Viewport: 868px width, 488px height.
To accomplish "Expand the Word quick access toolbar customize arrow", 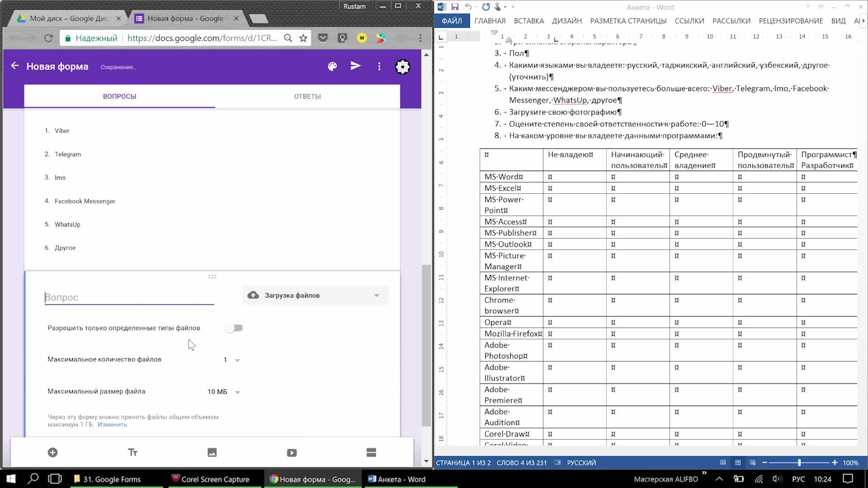I will pyautogui.click(x=513, y=7).
